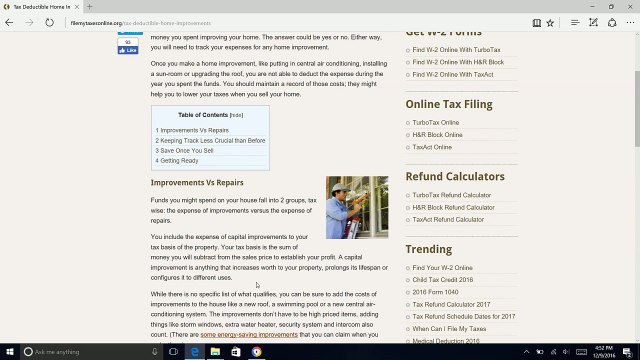Refresh the current page
This screenshot has width=640, height=360.
(49, 23)
